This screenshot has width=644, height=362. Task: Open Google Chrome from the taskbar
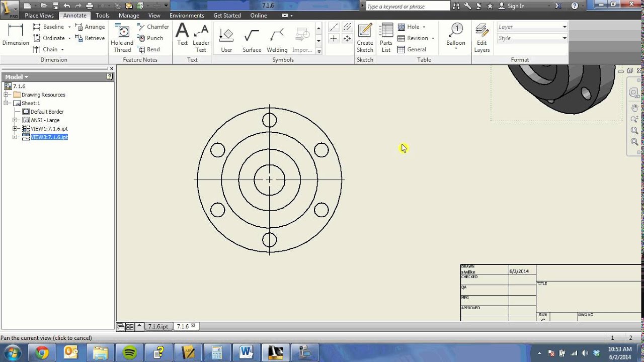[42, 353]
